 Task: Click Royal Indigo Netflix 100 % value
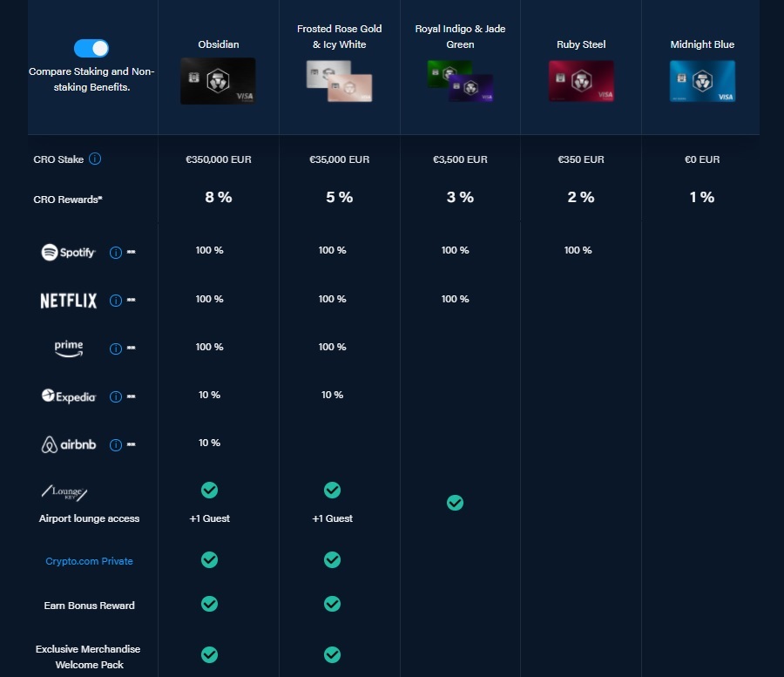455,299
